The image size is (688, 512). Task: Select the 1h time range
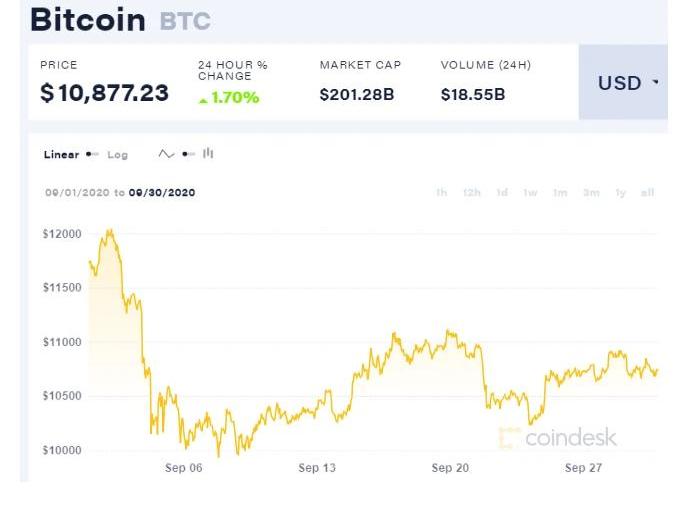point(441,193)
